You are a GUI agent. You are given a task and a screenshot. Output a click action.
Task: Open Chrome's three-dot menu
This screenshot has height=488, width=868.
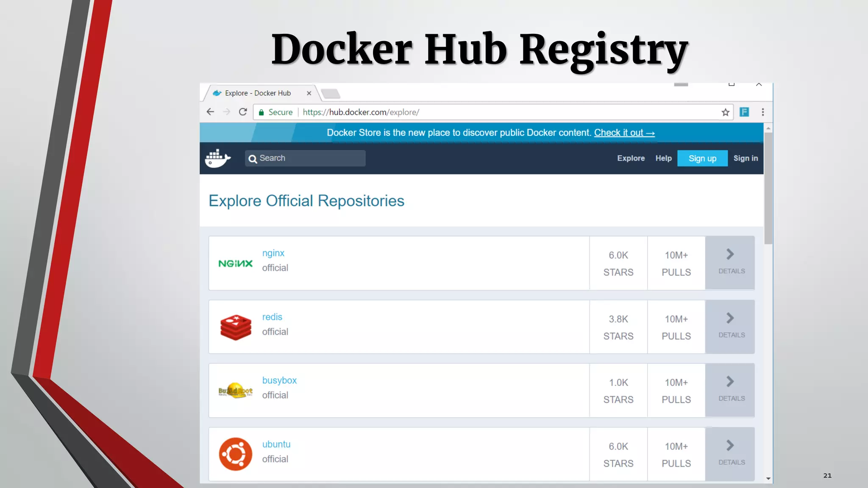[763, 112]
